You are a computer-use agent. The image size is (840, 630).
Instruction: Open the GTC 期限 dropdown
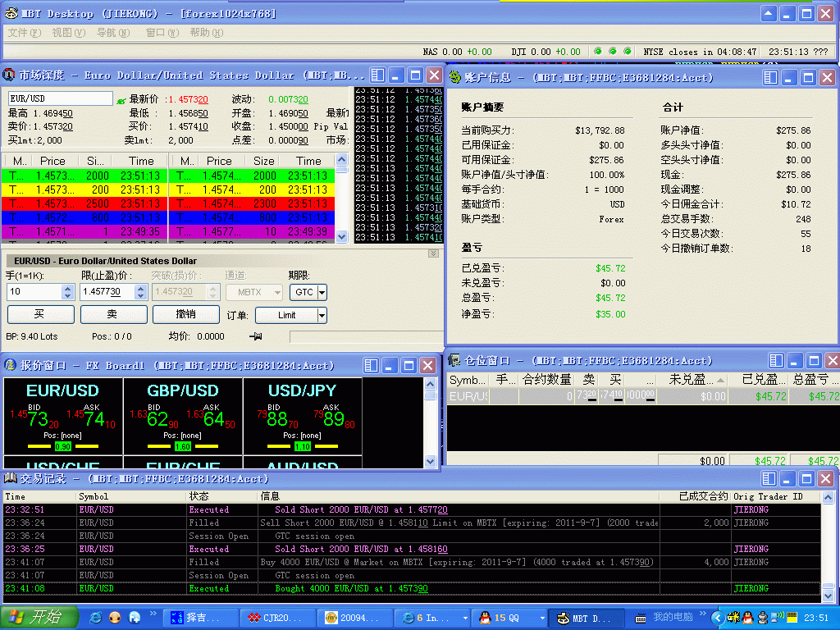321,292
